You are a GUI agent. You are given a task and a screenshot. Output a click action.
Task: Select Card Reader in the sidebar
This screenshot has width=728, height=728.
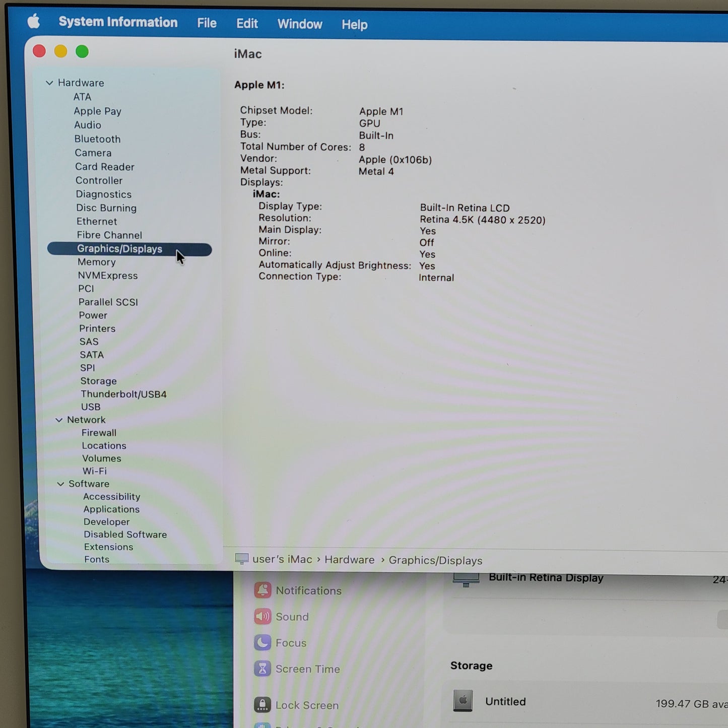[x=105, y=167]
